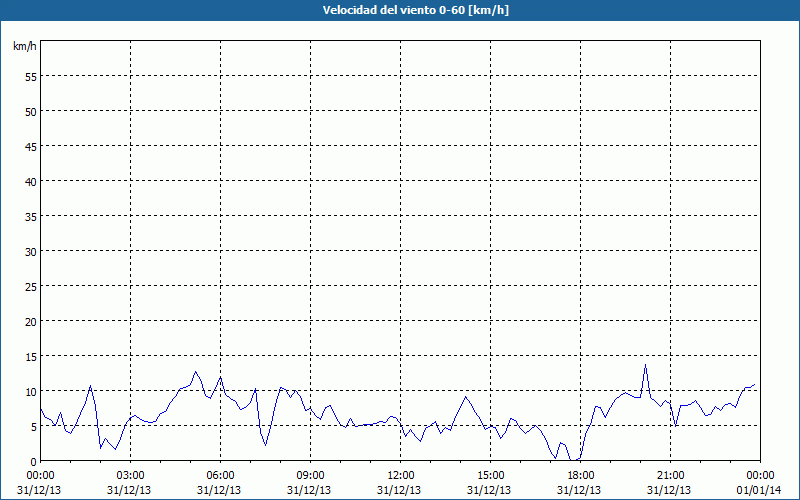Select the 45 y-axis value
The image size is (800, 500).
click(31, 146)
